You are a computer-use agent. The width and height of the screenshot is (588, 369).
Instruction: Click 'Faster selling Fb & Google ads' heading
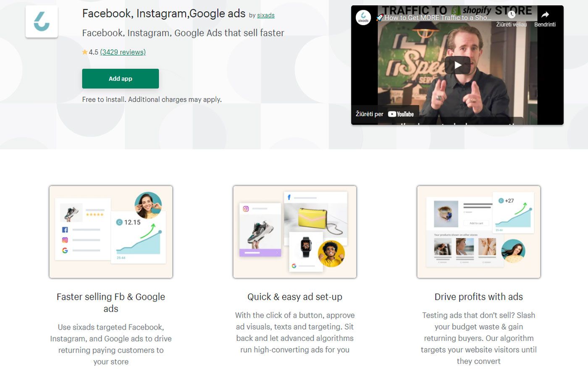tap(111, 303)
